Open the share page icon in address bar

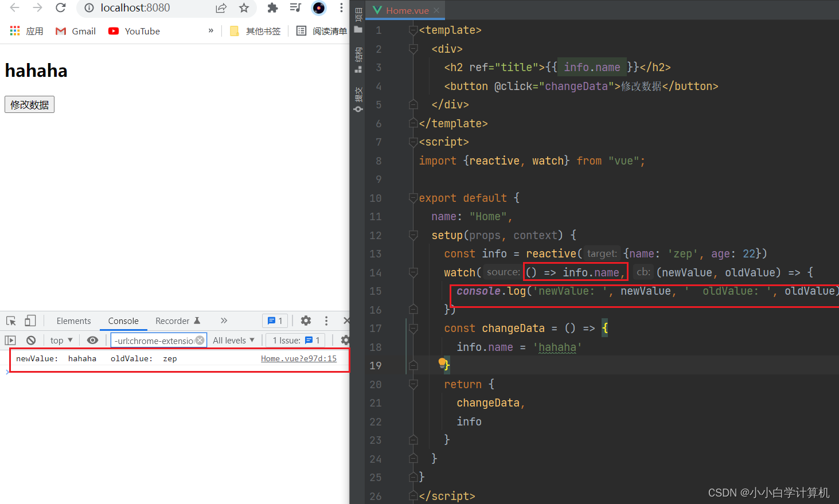221,8
